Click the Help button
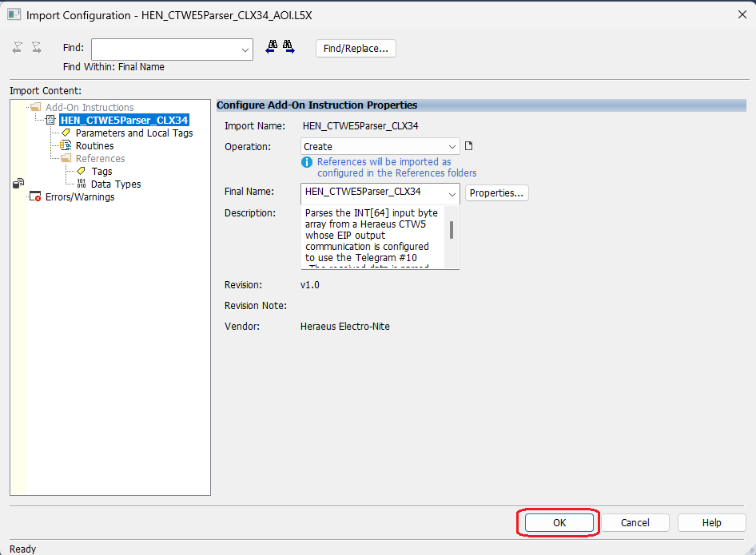Viewport: 756px width, 555px height. pos(711,523)
